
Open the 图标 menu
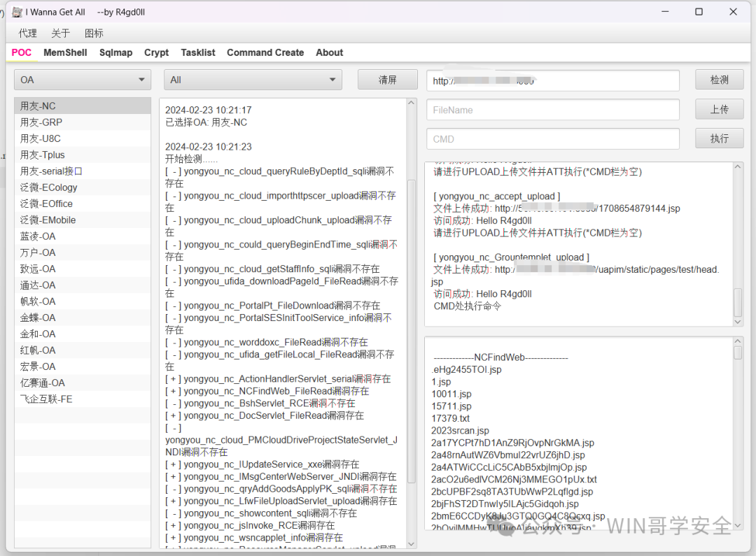[x=94, y=34]
